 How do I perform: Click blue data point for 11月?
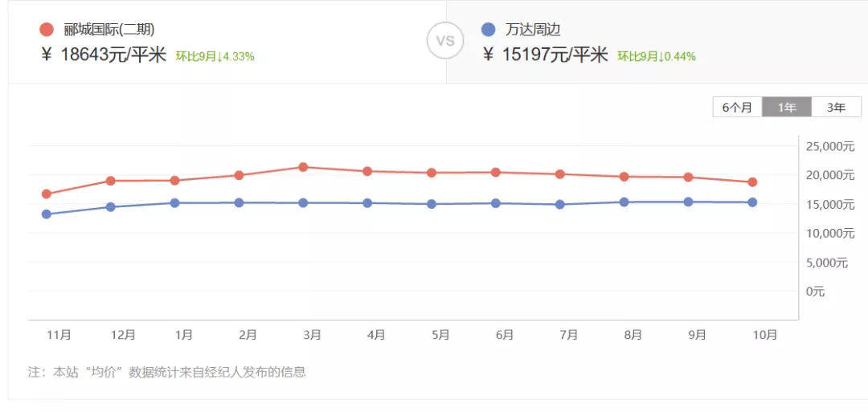pos(47,214)
